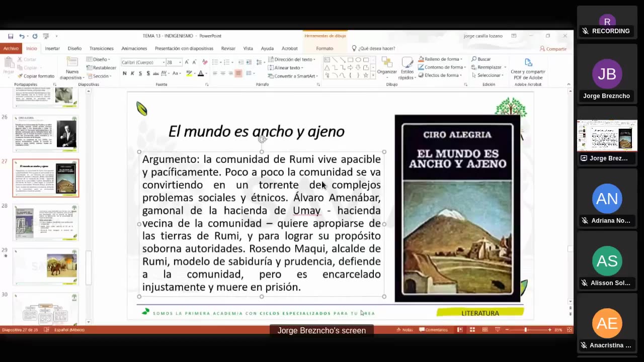Image resolution: width=644 pixels, height=362 pixels.
Task: Toggle text shadow formatting
Action: click(x=148, y=73)
